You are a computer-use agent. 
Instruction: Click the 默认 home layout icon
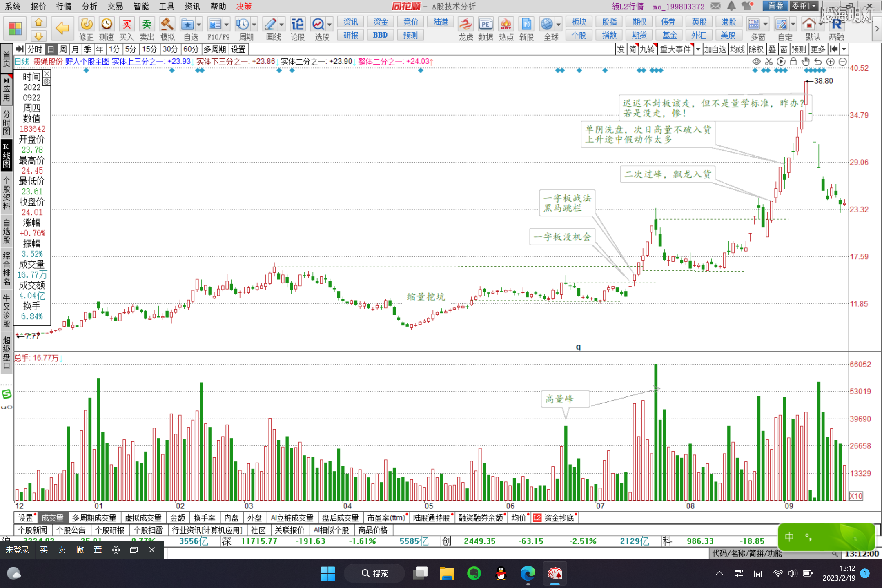point(809,24)
